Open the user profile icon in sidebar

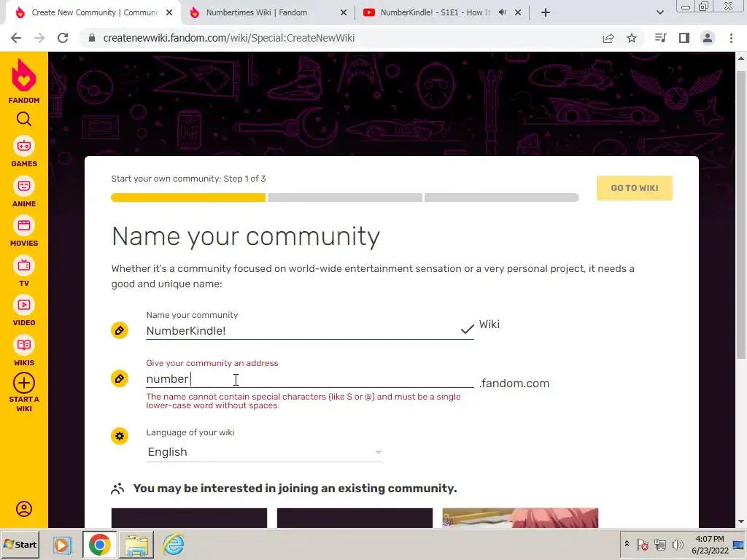pos(24,509)
